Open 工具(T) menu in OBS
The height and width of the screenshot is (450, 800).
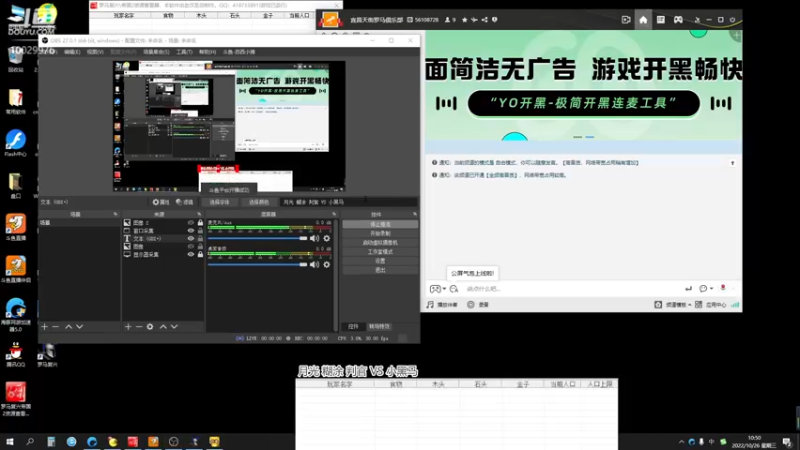[184, 52]
